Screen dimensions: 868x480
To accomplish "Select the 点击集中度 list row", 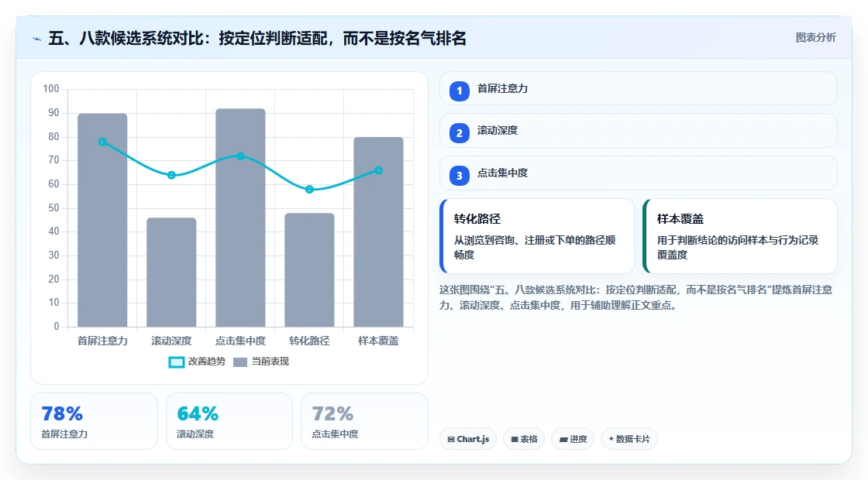I will tap(639, 173).
